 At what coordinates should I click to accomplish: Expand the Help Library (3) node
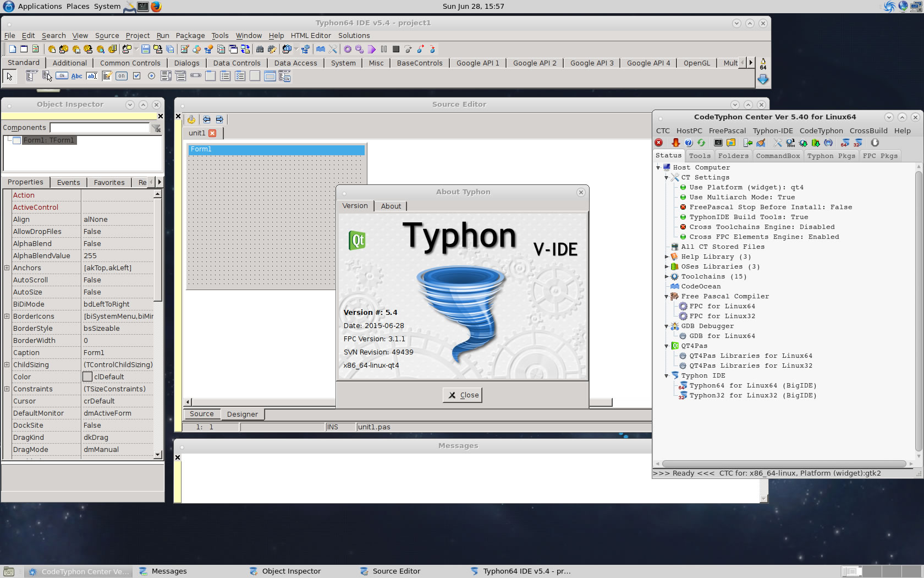point(667,257)
